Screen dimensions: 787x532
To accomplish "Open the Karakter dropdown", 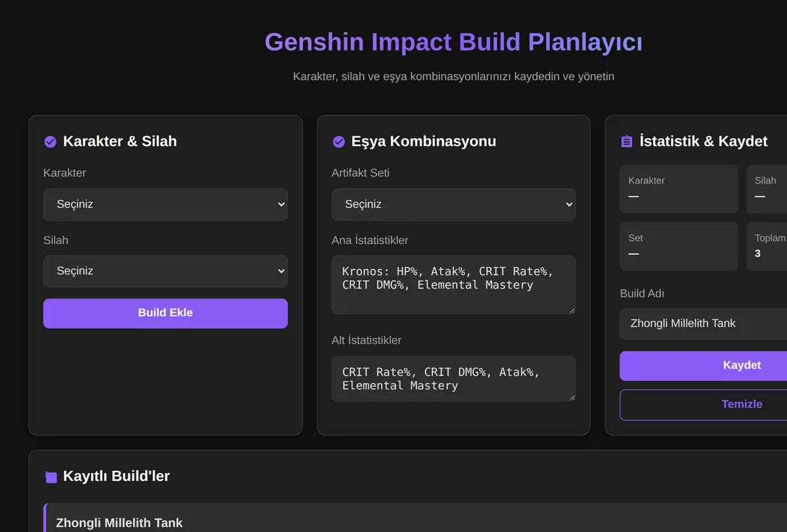I will (x=165, y=205).
